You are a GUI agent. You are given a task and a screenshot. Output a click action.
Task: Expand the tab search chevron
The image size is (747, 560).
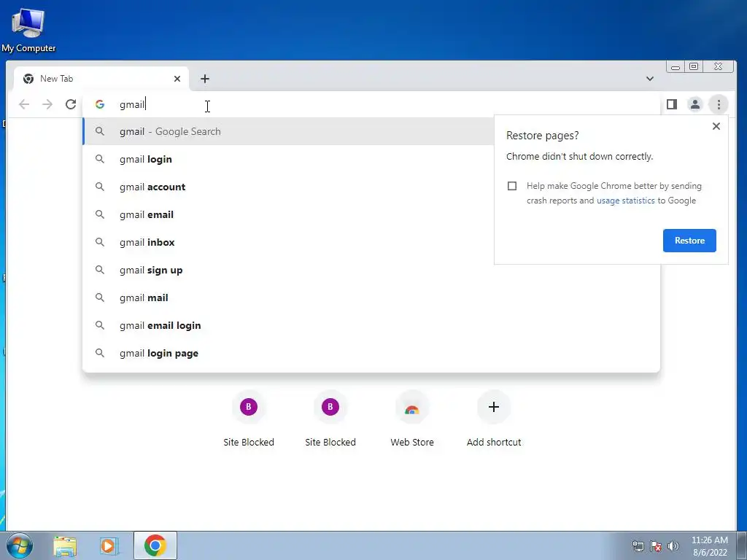(x=650, y=79)
